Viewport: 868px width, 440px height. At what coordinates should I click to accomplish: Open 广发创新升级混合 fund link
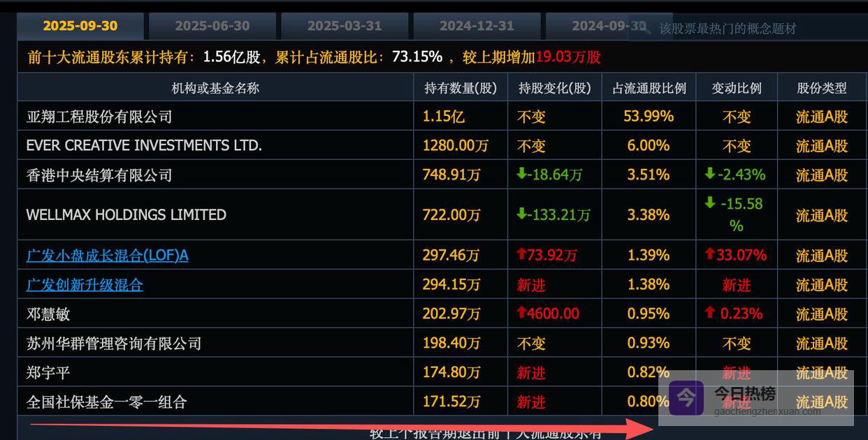pyautogui.click(x=85, y=285)
